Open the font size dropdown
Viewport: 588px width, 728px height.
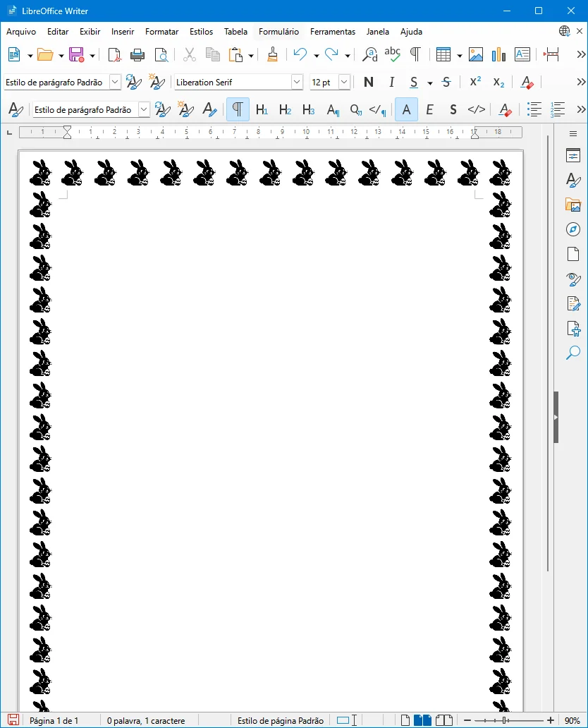point(344,83)
